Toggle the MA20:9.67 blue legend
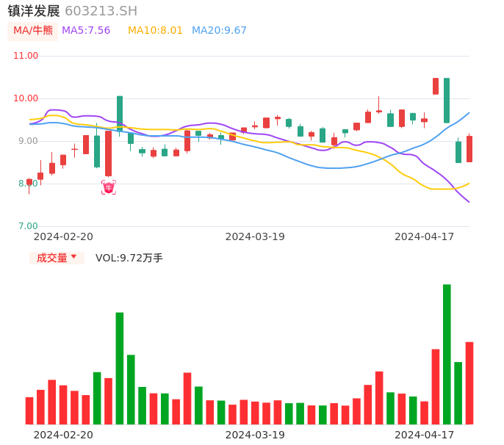This screenshot has height=445, width=504. (219, 31)
